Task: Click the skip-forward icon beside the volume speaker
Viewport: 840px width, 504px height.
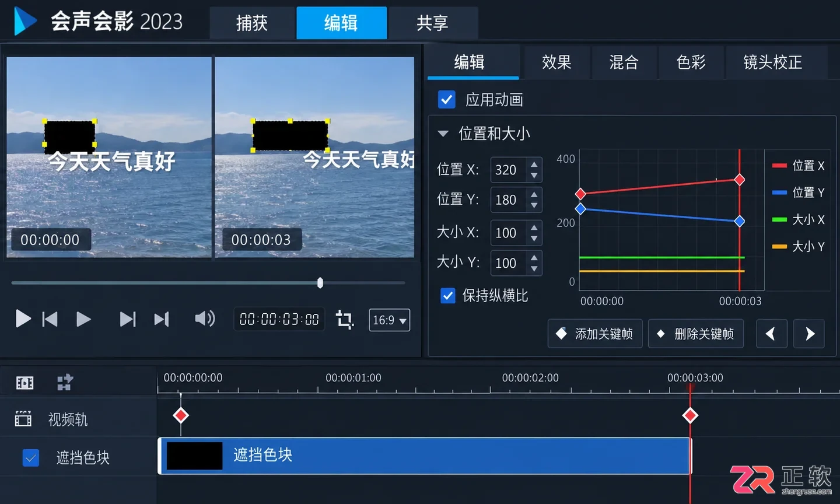Action: click(162, 319)
